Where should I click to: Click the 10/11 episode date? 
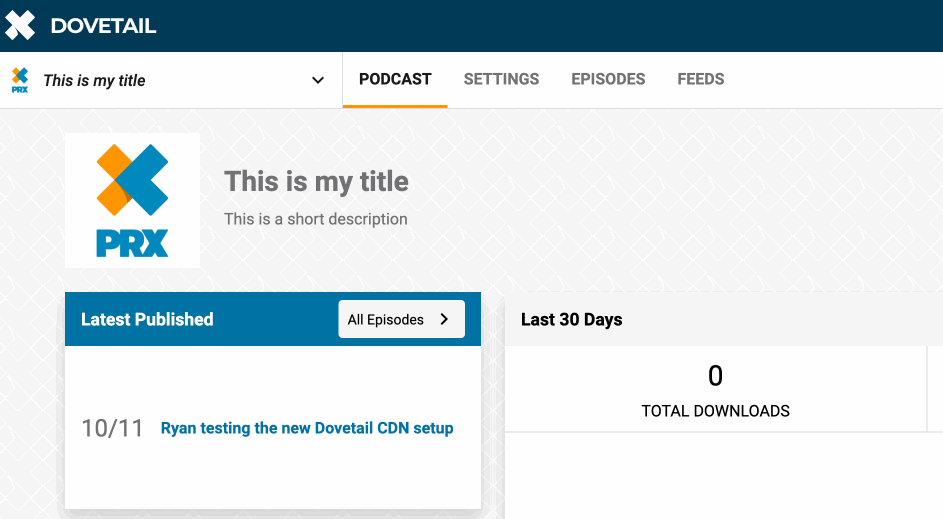click(112, 428)
